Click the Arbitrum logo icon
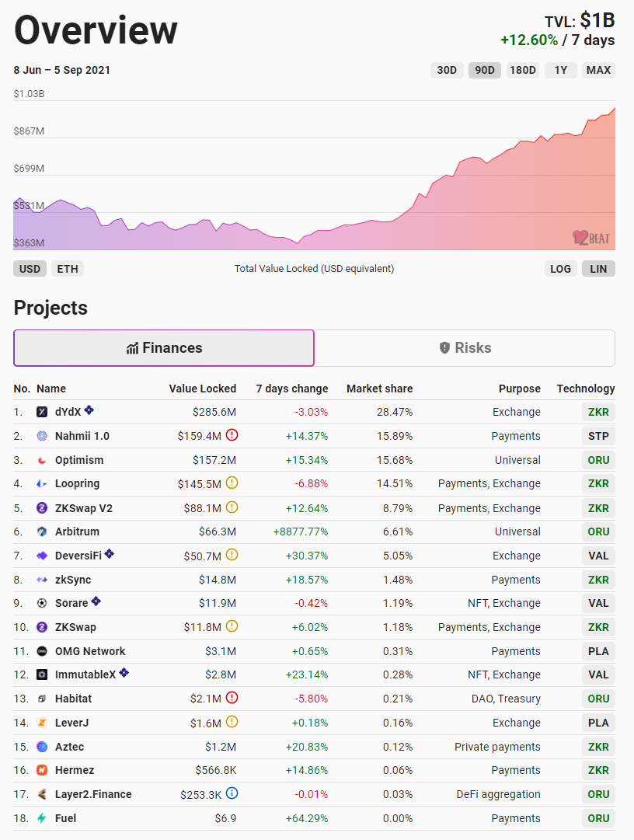Viewport: 634px width, 840px height. tap(43, 532)
